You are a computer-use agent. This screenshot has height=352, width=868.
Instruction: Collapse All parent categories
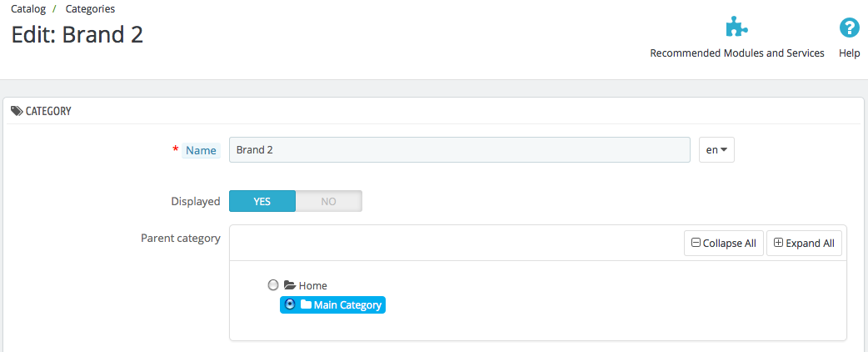pyautogui.click(x=724, y=244)
